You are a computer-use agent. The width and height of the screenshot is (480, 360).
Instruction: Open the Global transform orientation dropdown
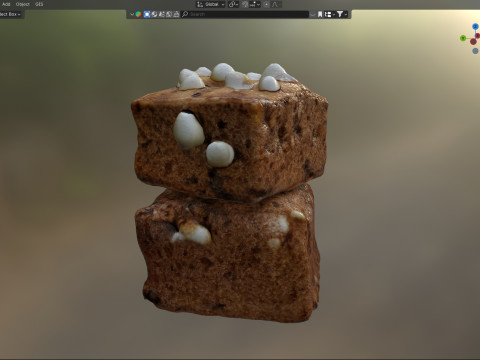tap(211, 4)
